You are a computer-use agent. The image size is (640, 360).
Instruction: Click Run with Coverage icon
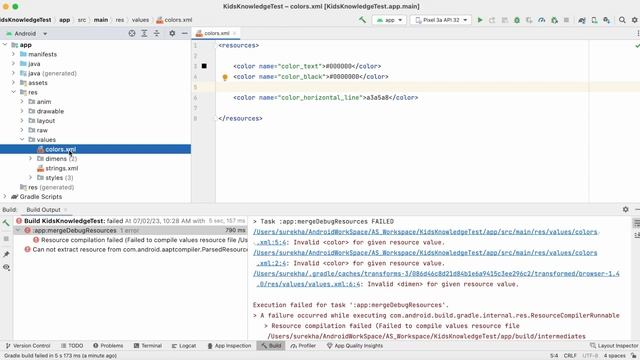click(529, 20)
